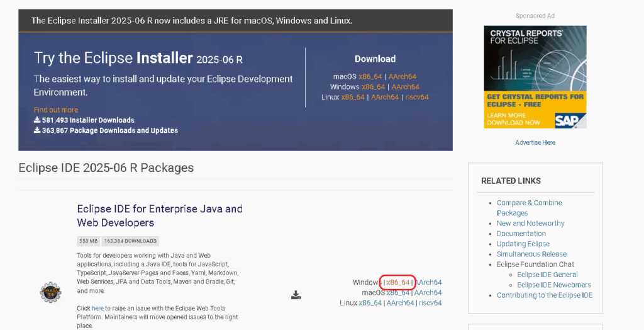Open Compare & Combine Packages link
The width and height of the screenshot is (644, 330).
tap(530, 208)
